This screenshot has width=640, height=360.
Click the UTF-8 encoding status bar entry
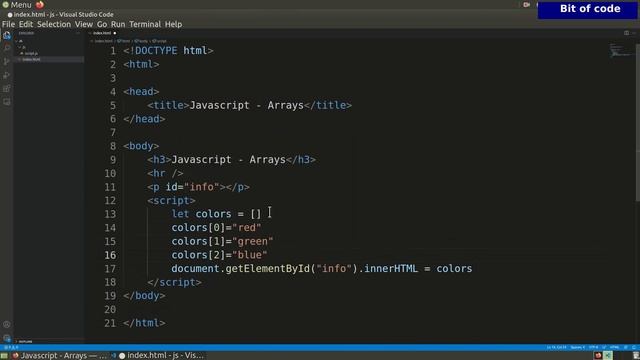593,348
